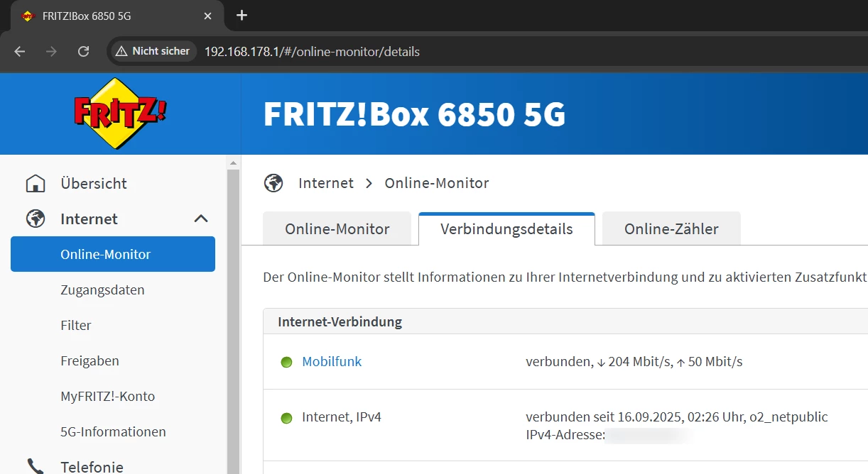The height and width of the screenshot is (474, 868).
Task: Click the 'verbunden, 204 Mbit/s' status text
Action: 634,362
